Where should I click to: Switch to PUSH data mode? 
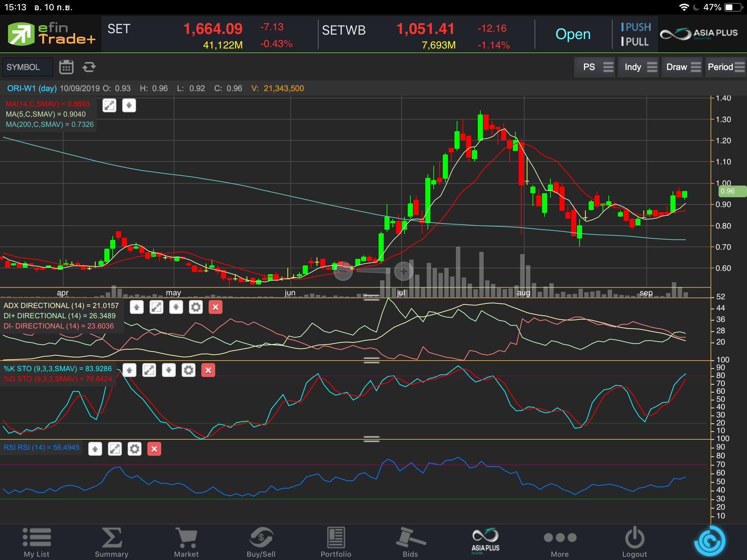click(x=636, y=27)
